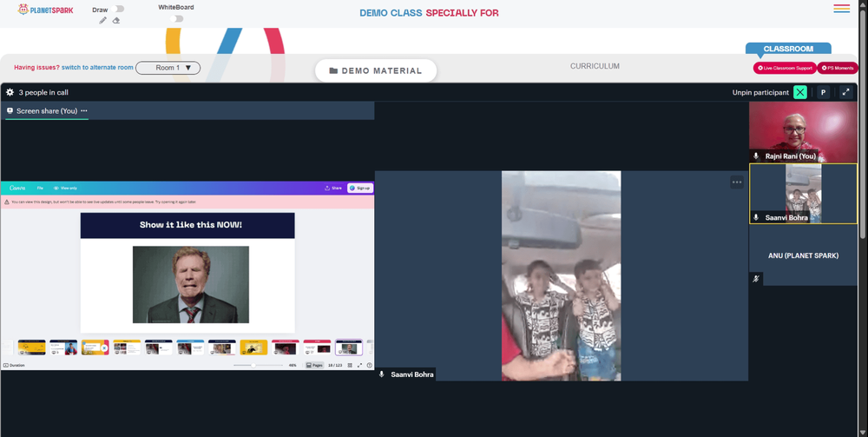
Task: Select ANU (PLANET SPARK) participant tile
Action: click(x=803, y=255)
